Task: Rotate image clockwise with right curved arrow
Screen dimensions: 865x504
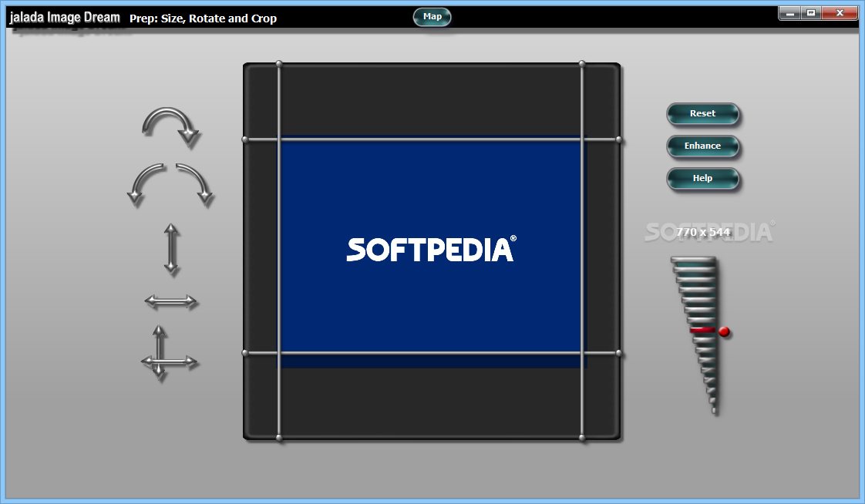Action: [195, 185]
